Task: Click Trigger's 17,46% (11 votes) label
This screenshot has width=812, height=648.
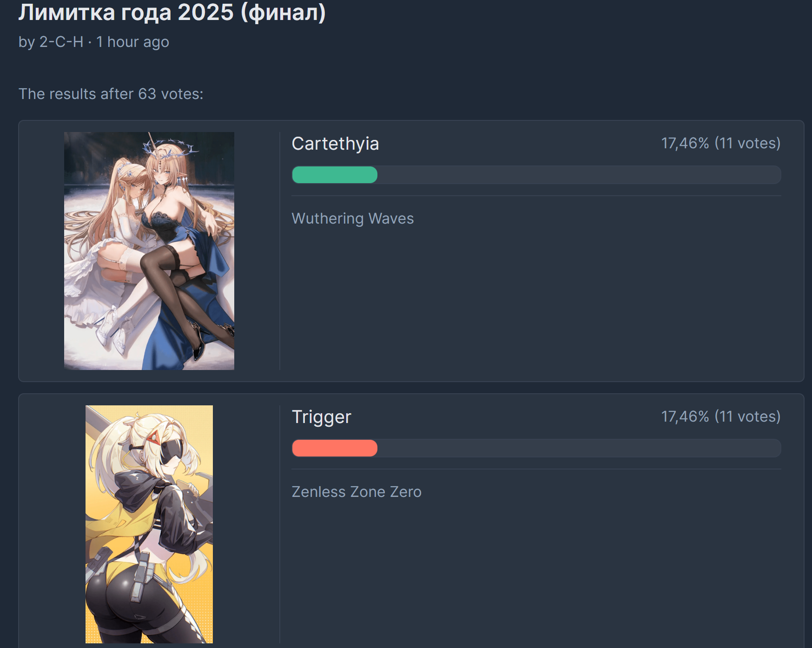Action: (721, 417)
